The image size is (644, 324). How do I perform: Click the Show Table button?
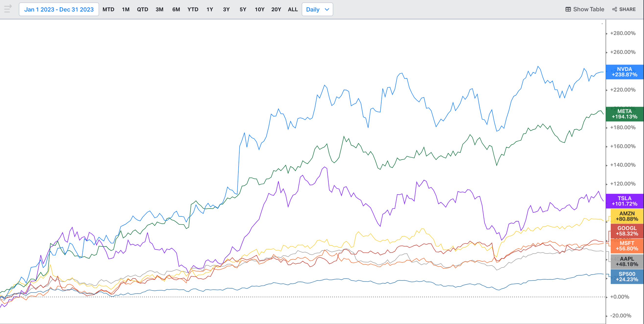tap(585, 9)
